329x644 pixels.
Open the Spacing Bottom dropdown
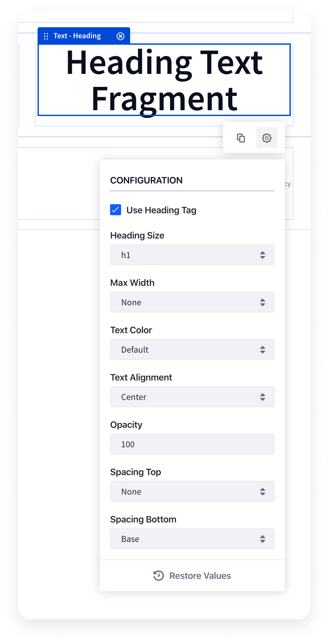(x=192, y=539)
